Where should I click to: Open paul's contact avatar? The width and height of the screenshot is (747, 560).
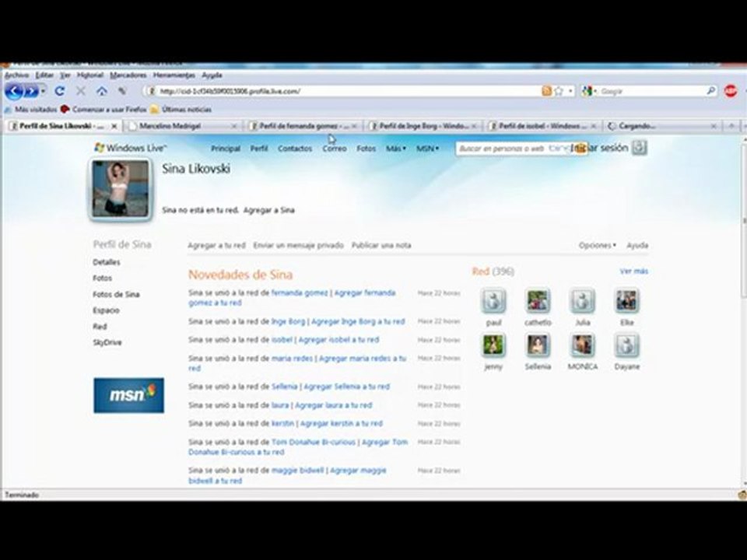493,301
